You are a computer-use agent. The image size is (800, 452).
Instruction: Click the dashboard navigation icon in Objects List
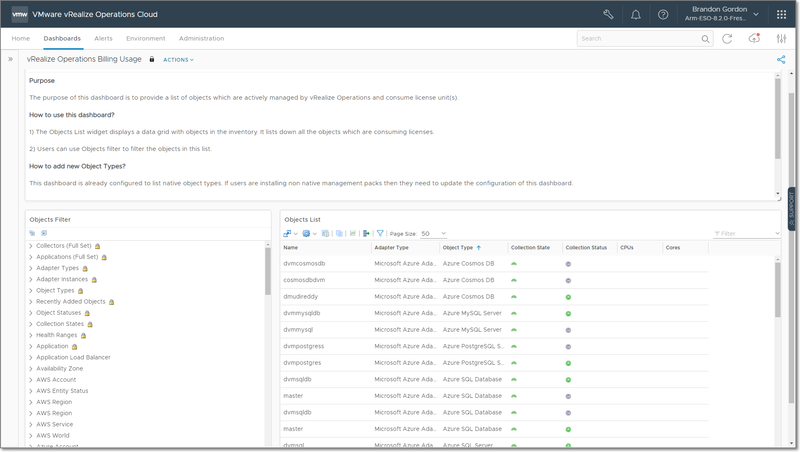pos(287,234)
